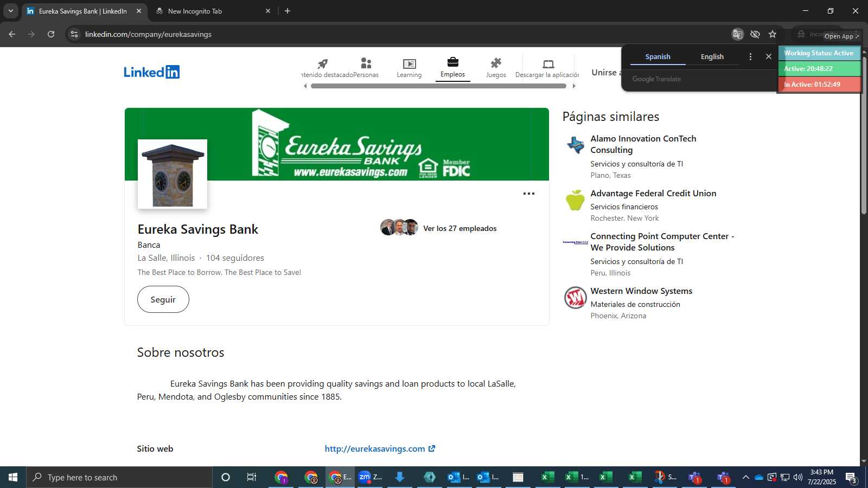Viewport: 868px width, 488px height.
Task: Click the navigation horizontal scrollbar
Action: (x=439, y=86)
